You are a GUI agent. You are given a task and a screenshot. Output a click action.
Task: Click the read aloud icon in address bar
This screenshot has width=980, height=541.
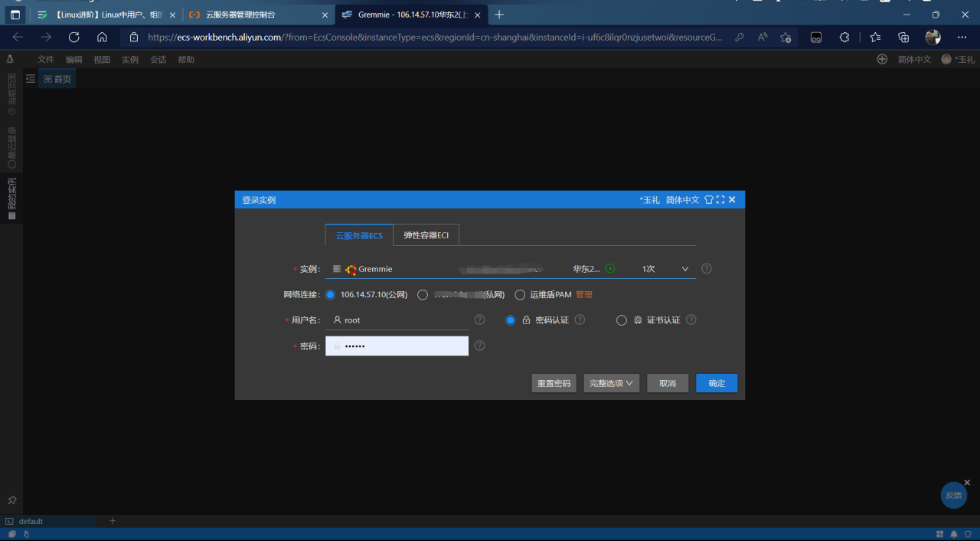[x=763, y=37]
